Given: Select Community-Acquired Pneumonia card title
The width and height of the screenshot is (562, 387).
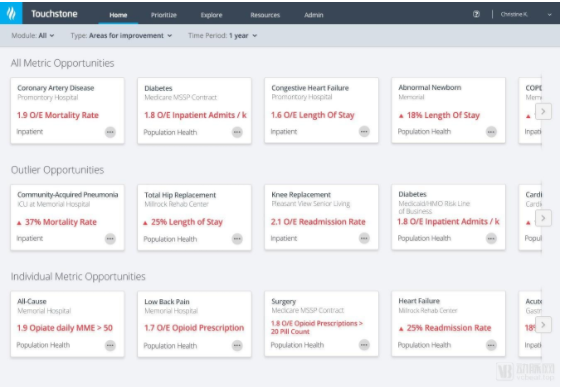Looking at the screenshot, I should [x=68, y=195].
